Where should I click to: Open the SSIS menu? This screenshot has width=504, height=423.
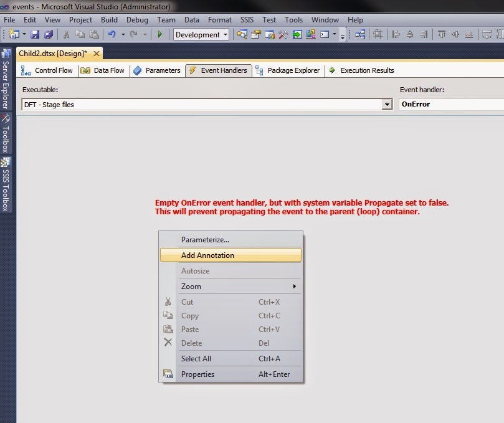pos(247,20)
